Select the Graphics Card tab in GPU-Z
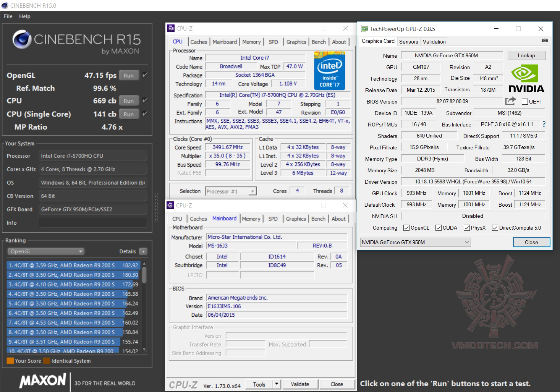560x392 pixels. 378,41
